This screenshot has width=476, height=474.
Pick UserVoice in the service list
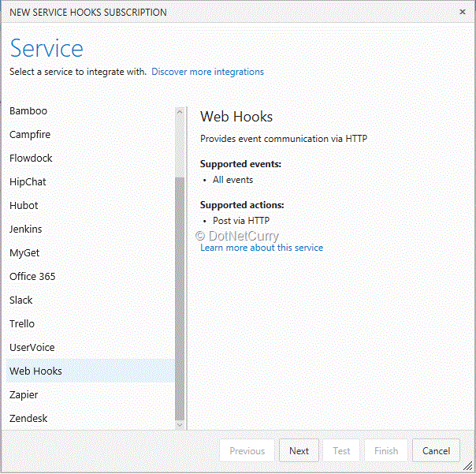(91, 348)
